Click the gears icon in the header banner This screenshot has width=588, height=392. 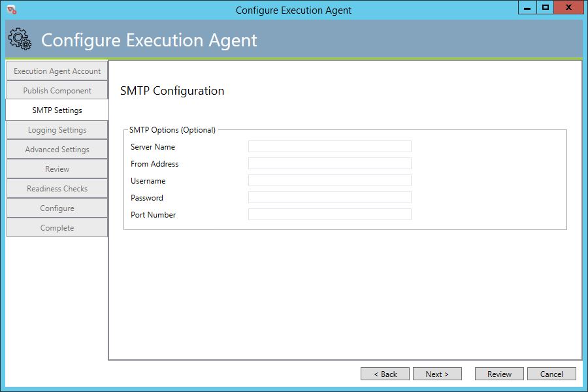pyautogui.click(x=20, y=39)
